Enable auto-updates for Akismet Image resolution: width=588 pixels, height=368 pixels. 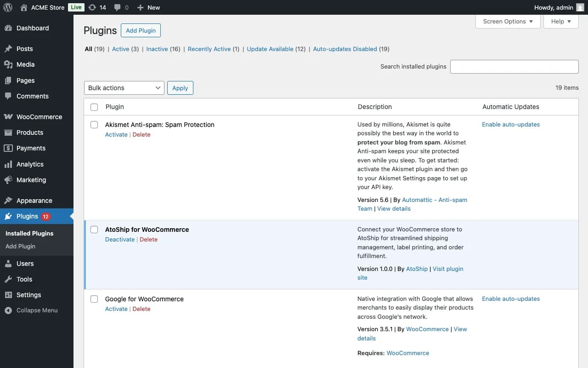tap(511, 124)
